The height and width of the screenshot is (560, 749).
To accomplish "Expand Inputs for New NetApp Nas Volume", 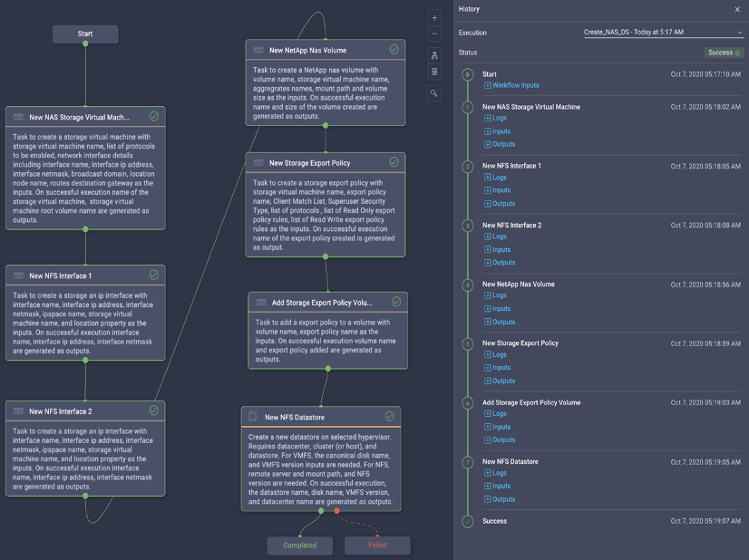I will (x=497, y=308).
